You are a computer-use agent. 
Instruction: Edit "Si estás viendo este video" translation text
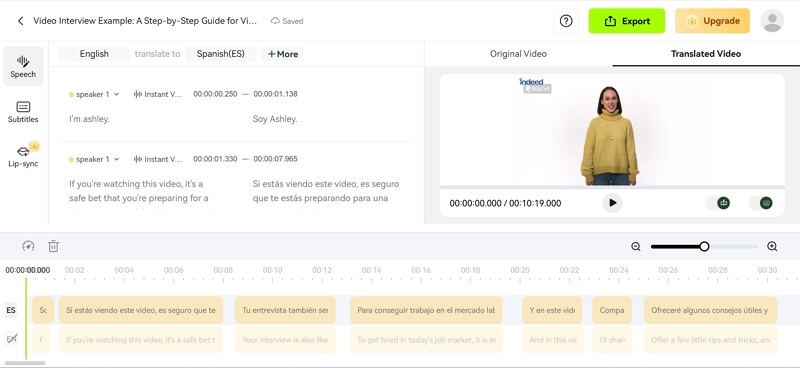(x=326, y=191)
